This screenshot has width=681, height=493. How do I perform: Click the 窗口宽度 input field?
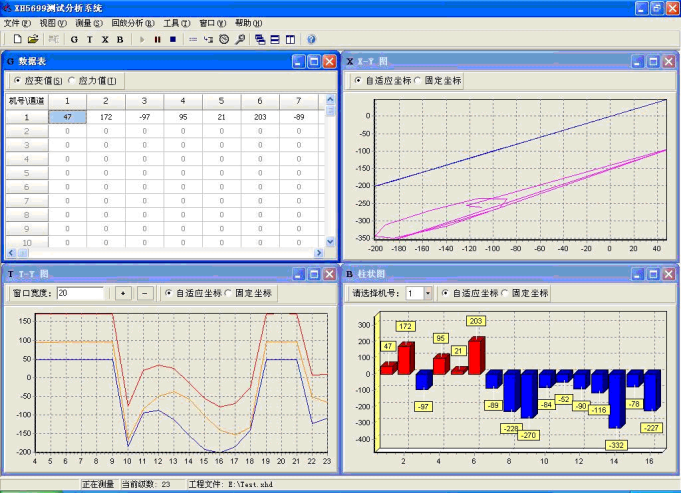click(x=79, y=293)
